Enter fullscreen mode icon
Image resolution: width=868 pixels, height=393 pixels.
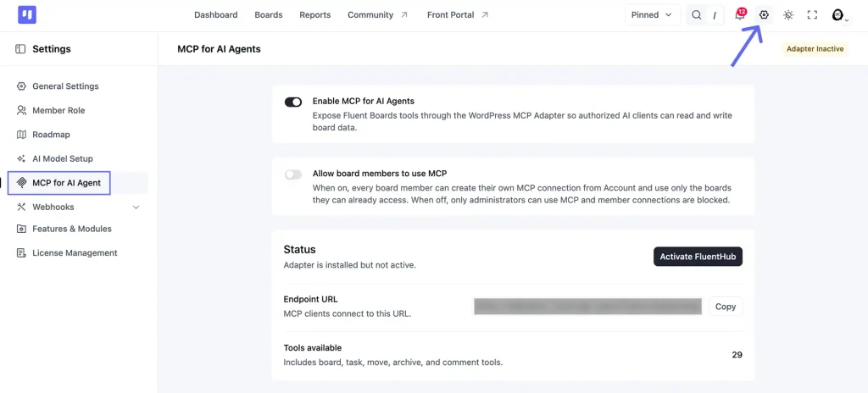(812, 15)
